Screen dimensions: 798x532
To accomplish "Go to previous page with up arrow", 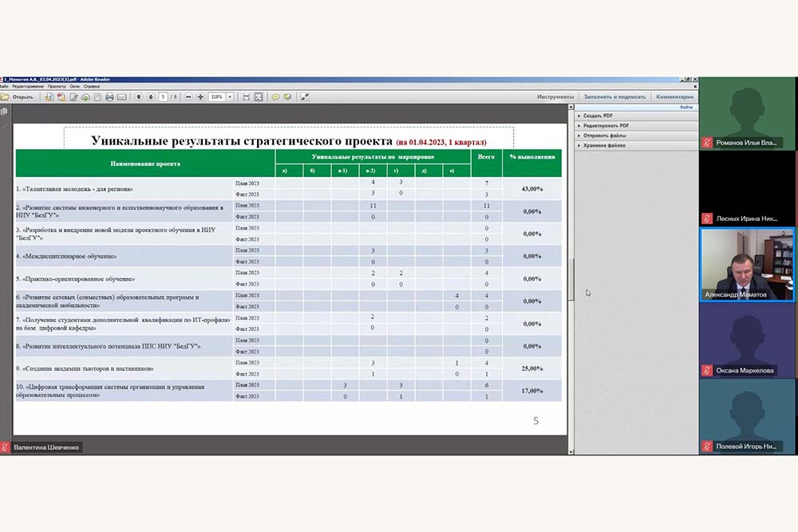I will (x=139, y=97).
